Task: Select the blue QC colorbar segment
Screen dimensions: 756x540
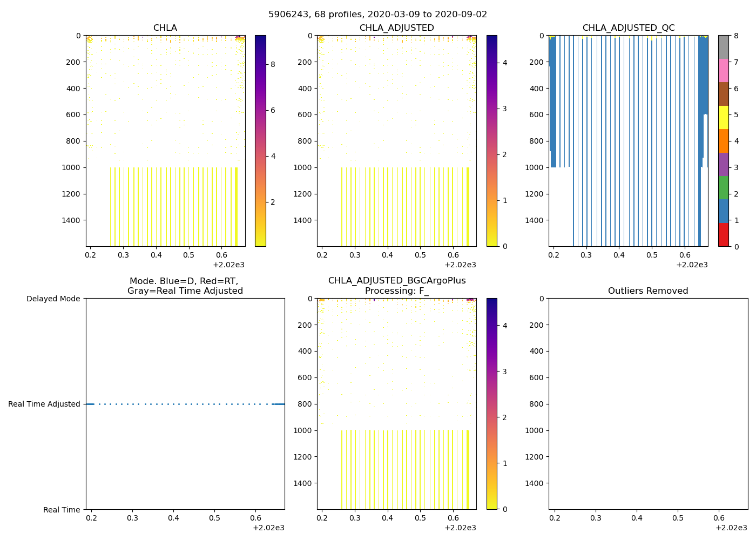Action: click(723, 211)
